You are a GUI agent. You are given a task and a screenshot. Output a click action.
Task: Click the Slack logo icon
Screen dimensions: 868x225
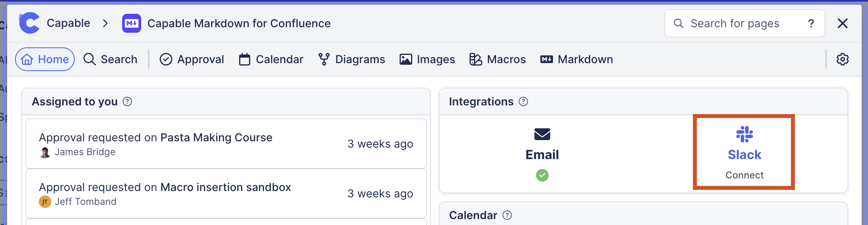pyautogui.click(x=744, y=134)
